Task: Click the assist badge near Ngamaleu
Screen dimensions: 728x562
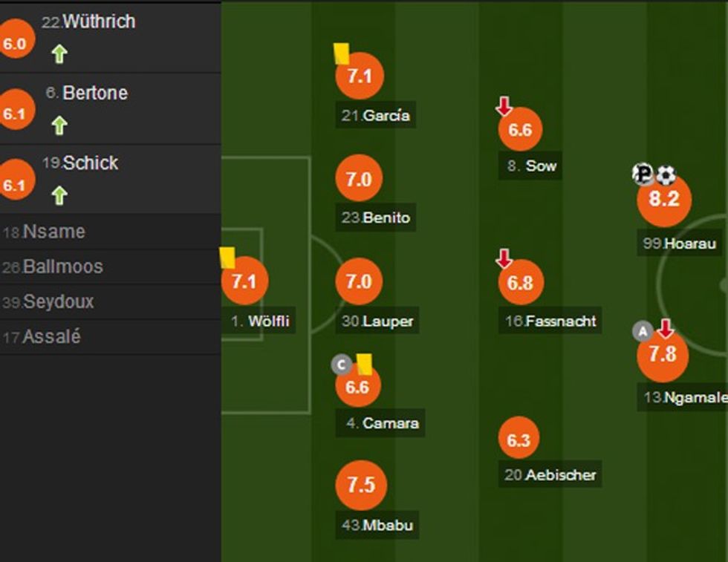Action: click(x=642, y=330)
